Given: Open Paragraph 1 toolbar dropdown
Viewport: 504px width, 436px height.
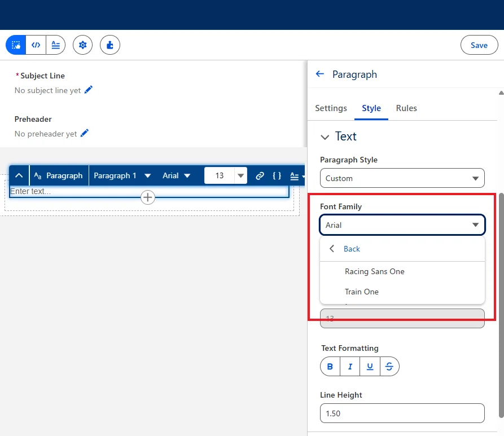Looking at the screenshot, I should click(x=122, y=175).
